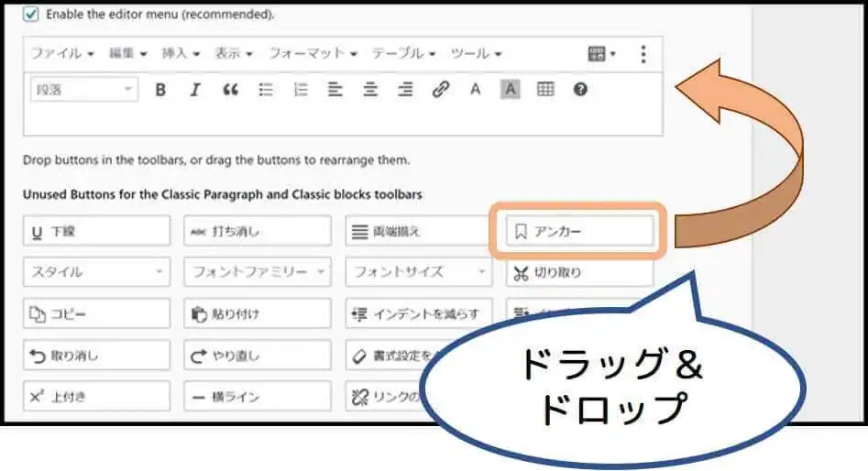Toggle Enable the editor menu checkbox
This screenshot has width=868, height=471.
(31, 15)
